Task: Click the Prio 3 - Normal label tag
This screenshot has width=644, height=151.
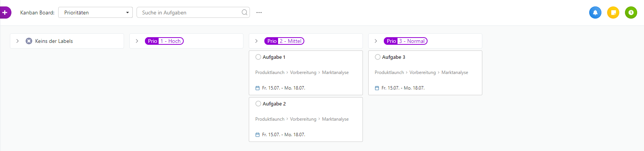Action: (x=405, y=41)
